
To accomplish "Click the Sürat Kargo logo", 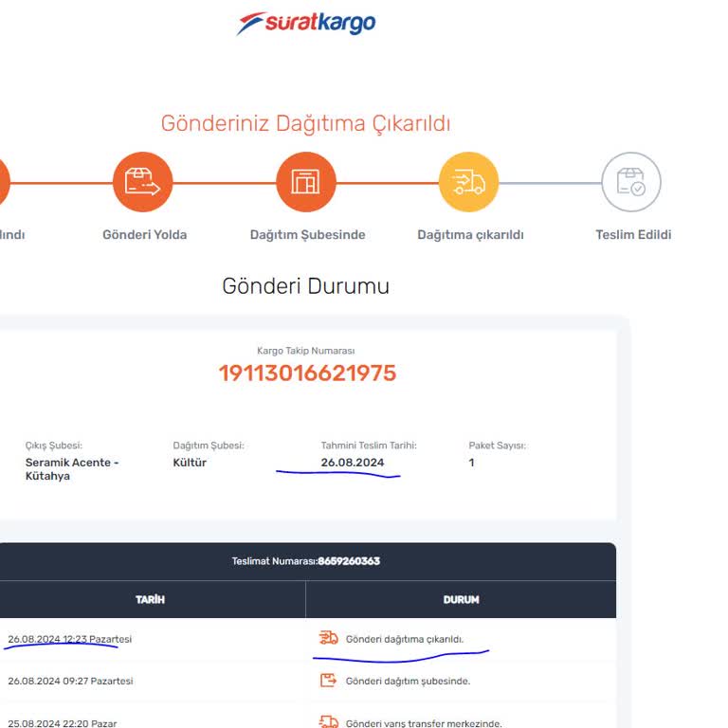I will [x=306, y=23].
